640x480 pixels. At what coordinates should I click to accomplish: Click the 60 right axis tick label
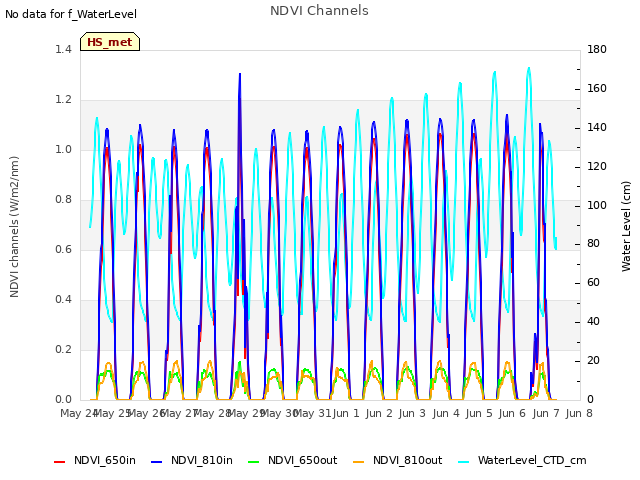click(x=593, y=282)
